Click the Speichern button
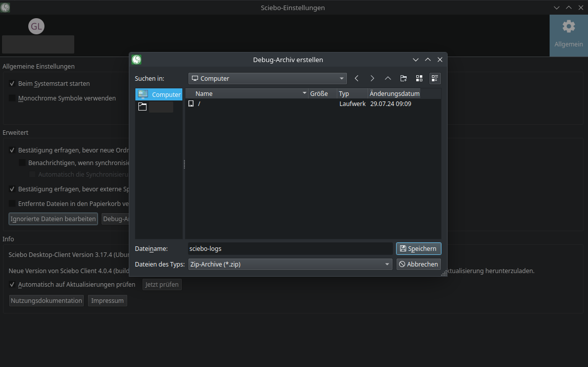Screen dimensions: 588x367 418,248
